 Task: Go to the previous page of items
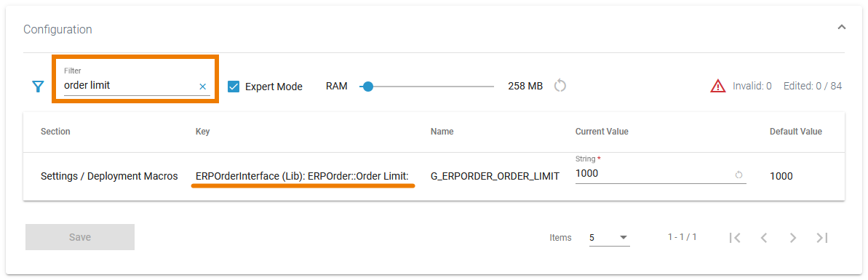764,237
